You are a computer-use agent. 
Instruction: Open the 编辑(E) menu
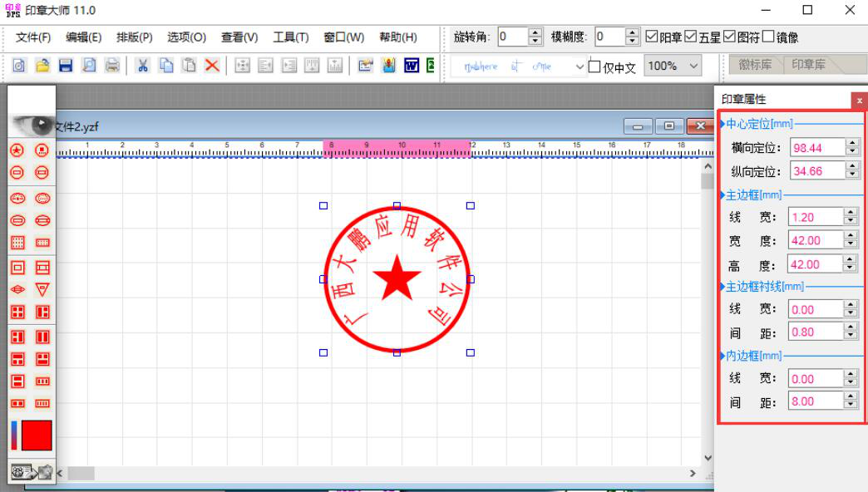84,37
